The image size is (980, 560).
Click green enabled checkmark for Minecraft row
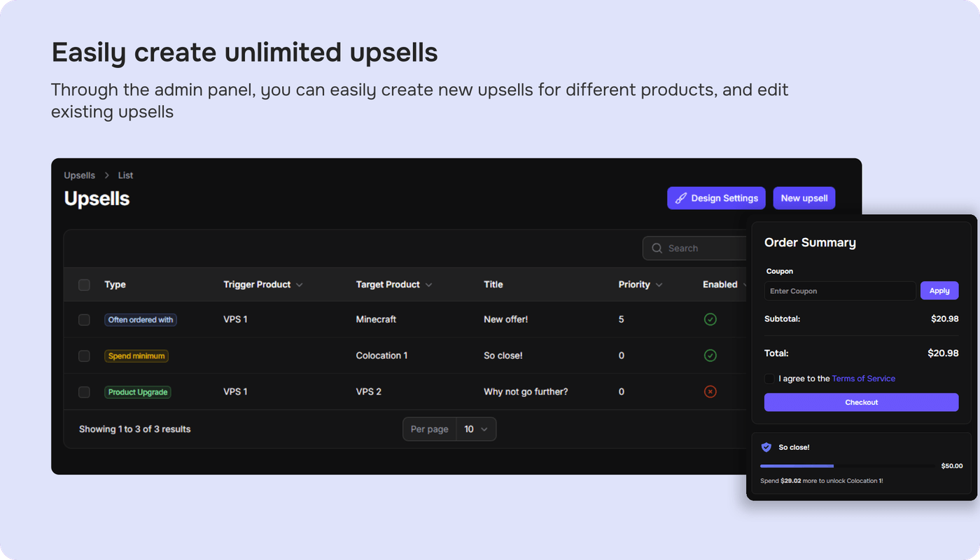pyautogui.click(x=710, y=319)
